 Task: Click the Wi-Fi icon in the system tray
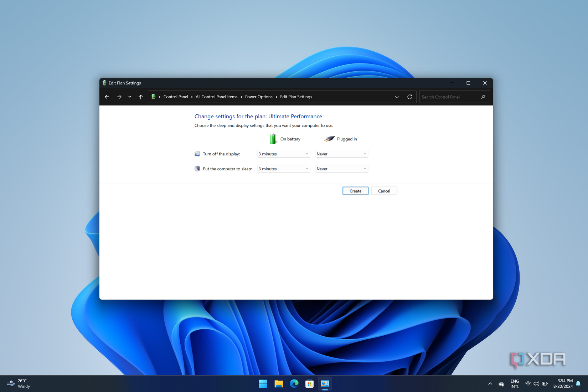click(x=528, y=384)
